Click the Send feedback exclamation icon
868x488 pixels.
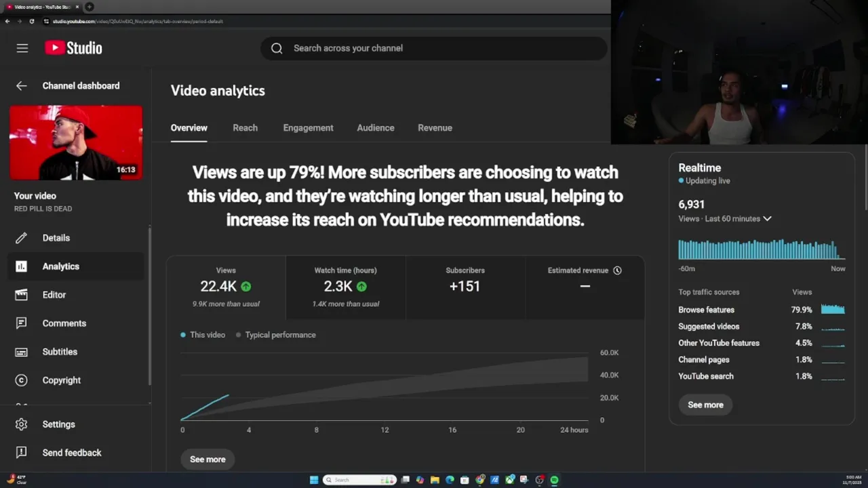click(22, 453)
